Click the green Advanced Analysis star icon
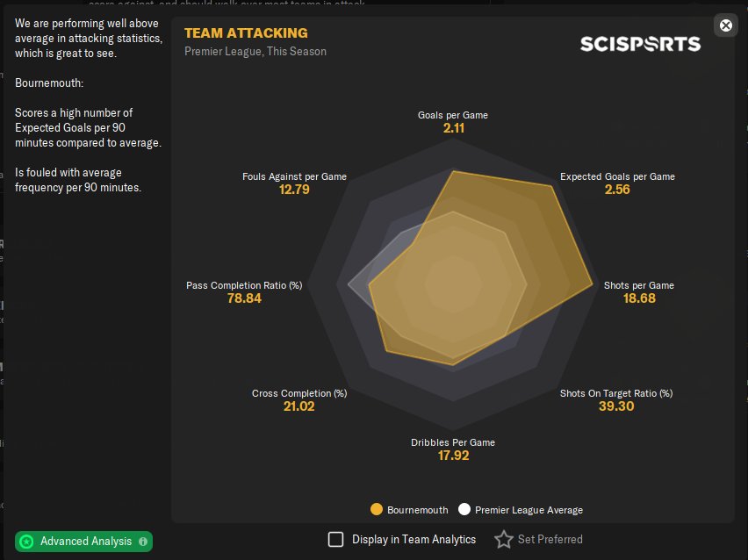 27,542
